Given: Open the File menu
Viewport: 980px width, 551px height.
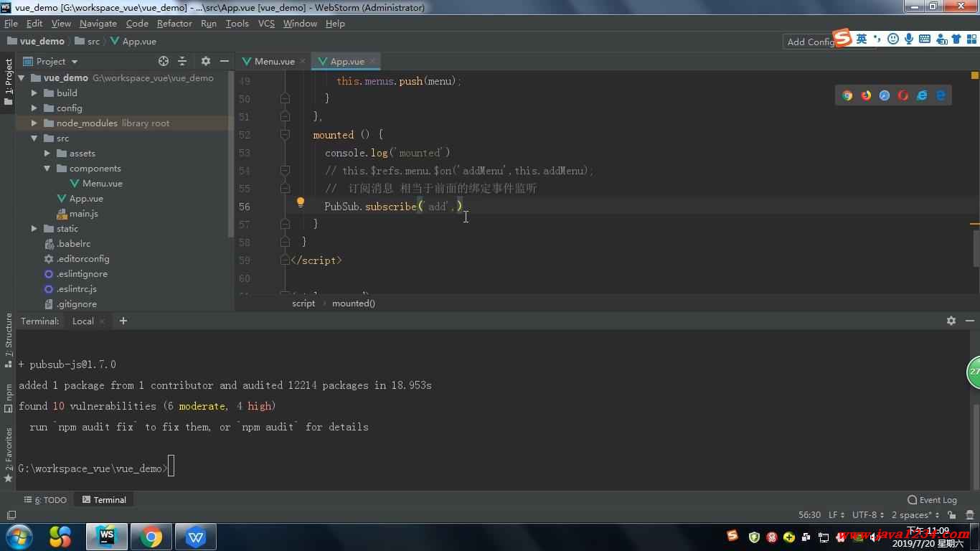Looking at the screenshot, I should coord(11,23).
